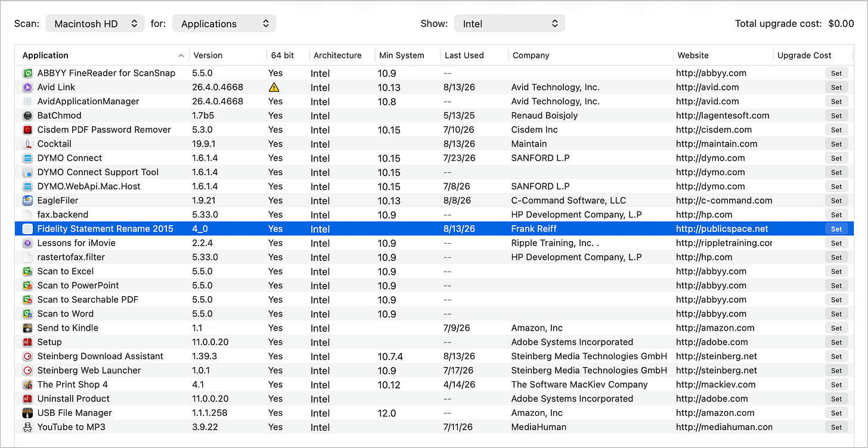Sort by the Architecture column header
The image size is (868, 448).
click(342, 55)
